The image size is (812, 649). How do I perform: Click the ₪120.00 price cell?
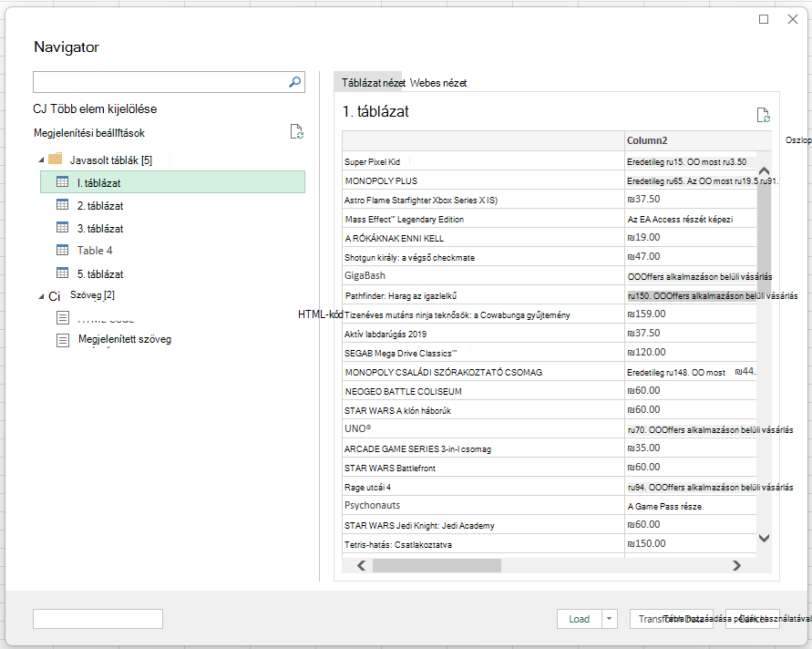[x=690, y=352]
